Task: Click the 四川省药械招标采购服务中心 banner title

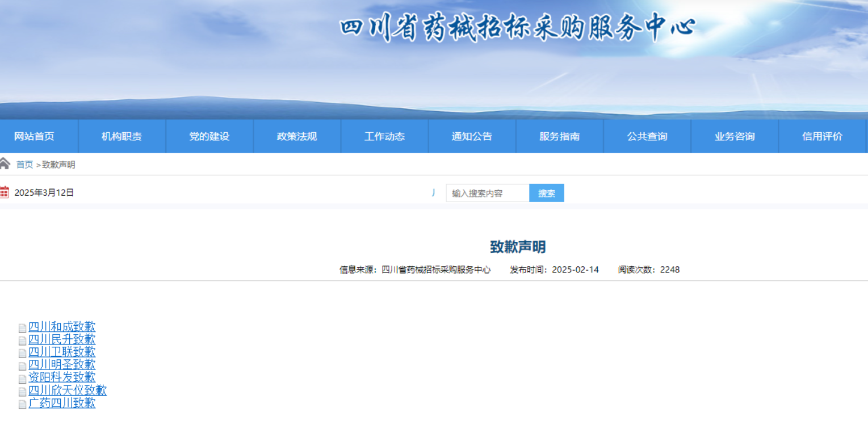Action: pyautogui.click(x=518, y=28)
